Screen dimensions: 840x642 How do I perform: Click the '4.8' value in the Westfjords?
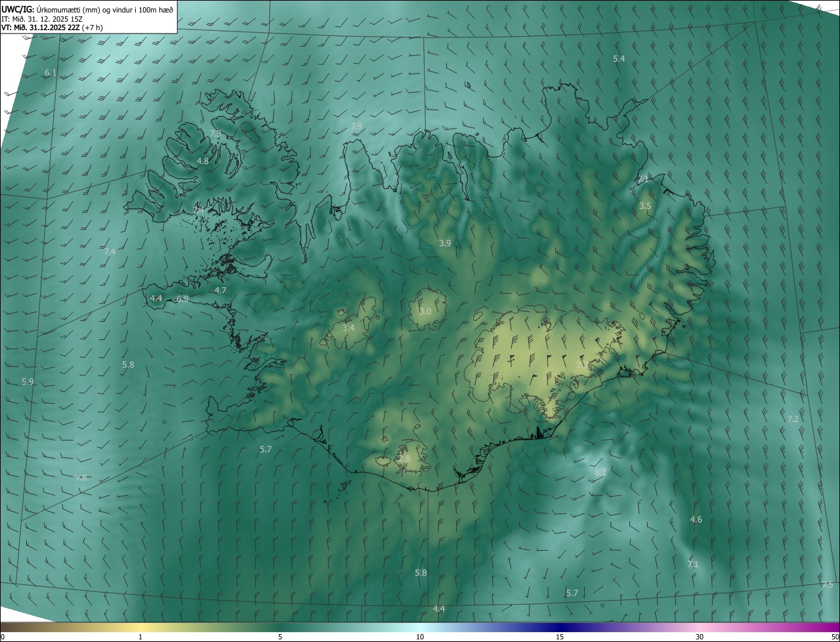click(203, 161)
